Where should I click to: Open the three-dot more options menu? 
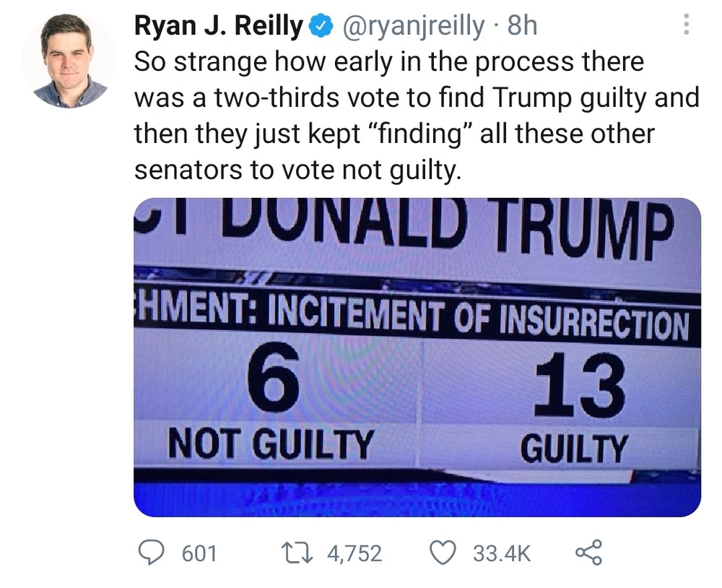686,27
